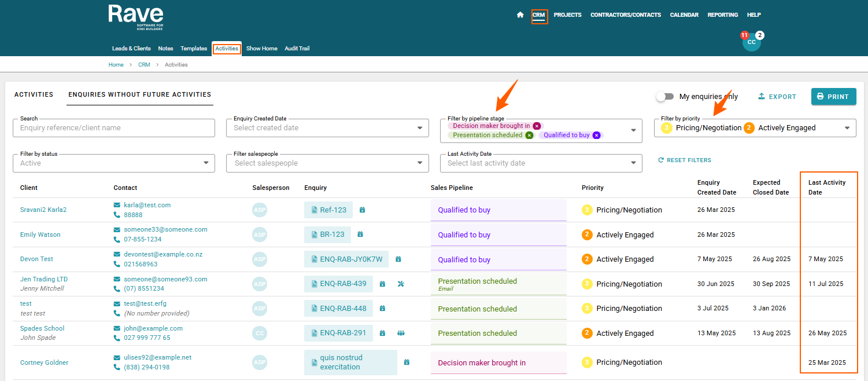Viewport: 868px width, 381px height.
Task: Click the envelope icon beside devontest@example.co.nz
Action: tap(117, 254)
